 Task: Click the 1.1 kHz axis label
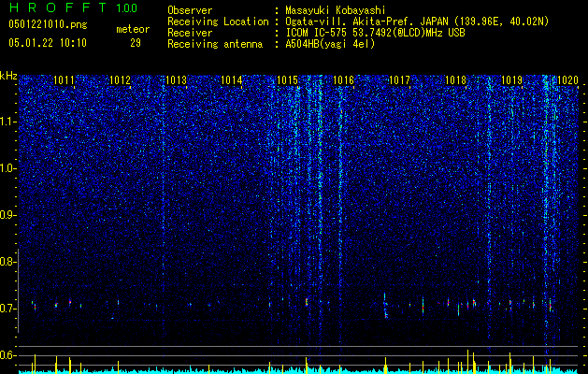click(7, 122)
